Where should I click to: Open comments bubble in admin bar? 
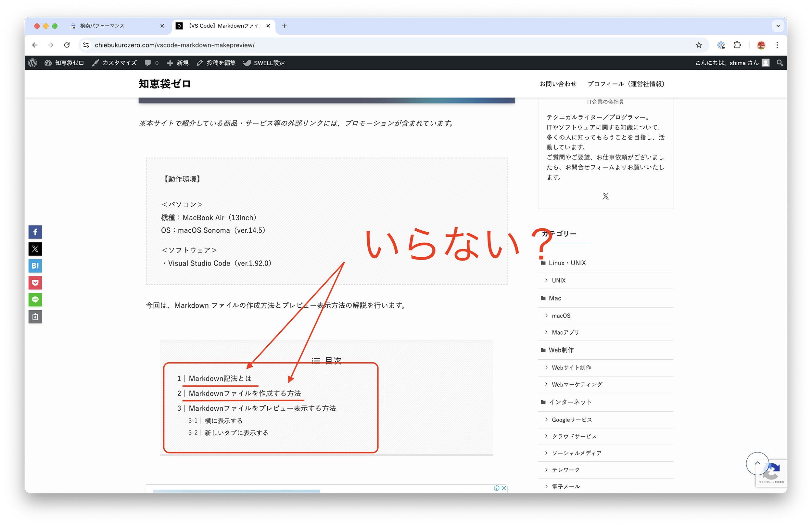(x=151, y=63)
